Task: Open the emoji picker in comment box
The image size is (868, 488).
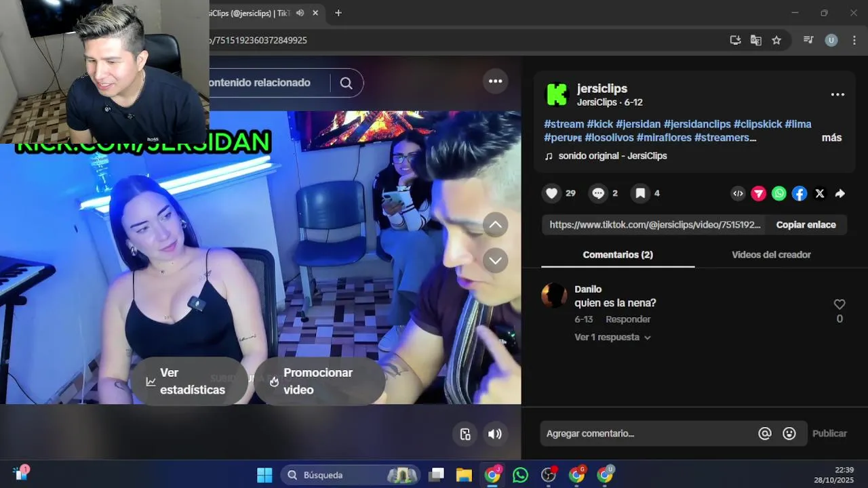Action: [789, 434]
